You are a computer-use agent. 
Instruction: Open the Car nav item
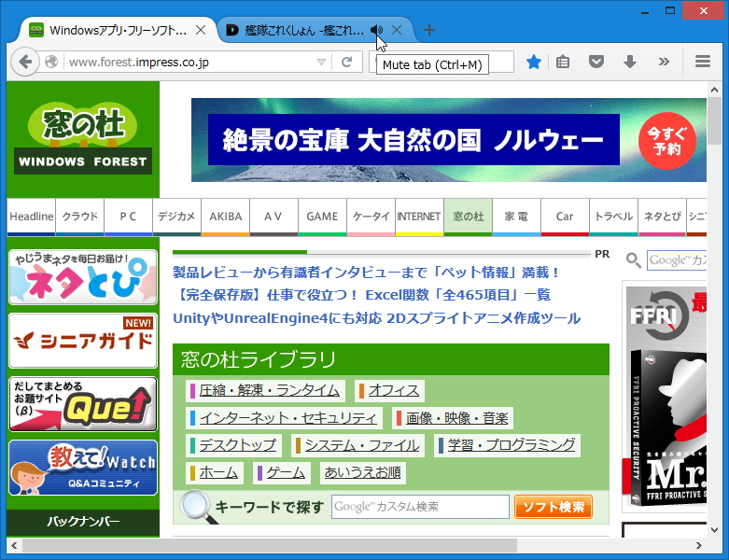click(x=565, y=217)
